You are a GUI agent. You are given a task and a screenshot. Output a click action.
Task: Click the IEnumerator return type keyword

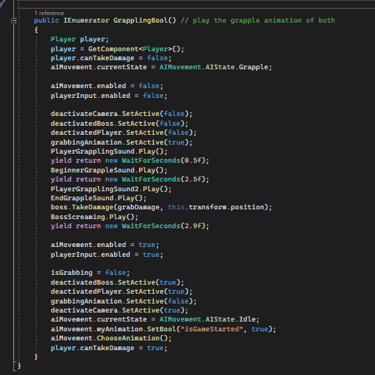tap(86, 20)
